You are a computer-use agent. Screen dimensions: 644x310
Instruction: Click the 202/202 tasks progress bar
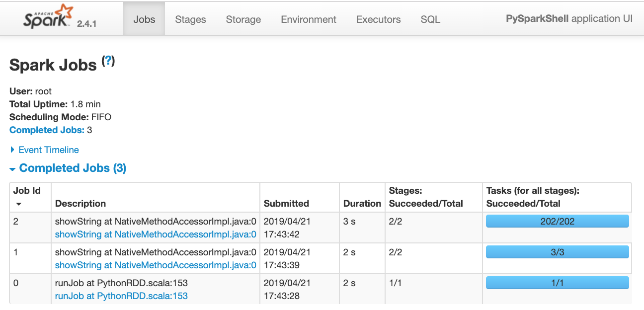557,221
